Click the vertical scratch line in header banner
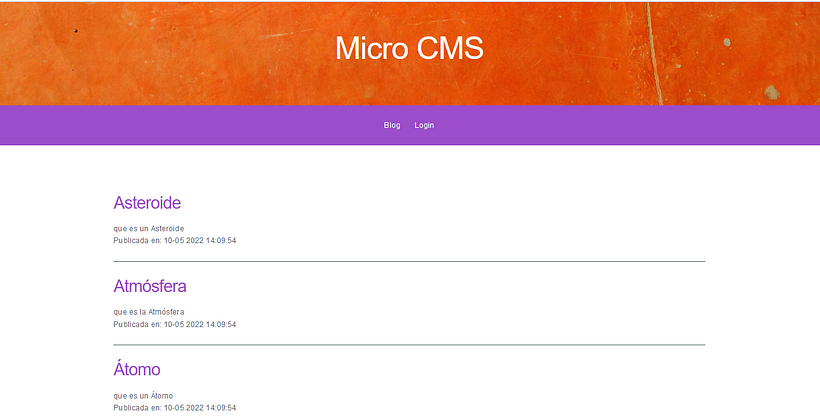This screenshot has height=418, width=820. 653,50
